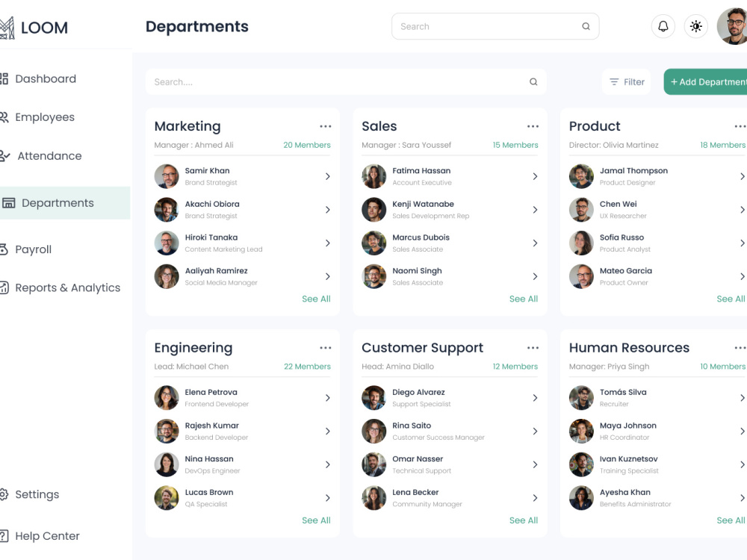See All Product members
Viewport: 747px width, 560px height.
(x=731, y=299)
